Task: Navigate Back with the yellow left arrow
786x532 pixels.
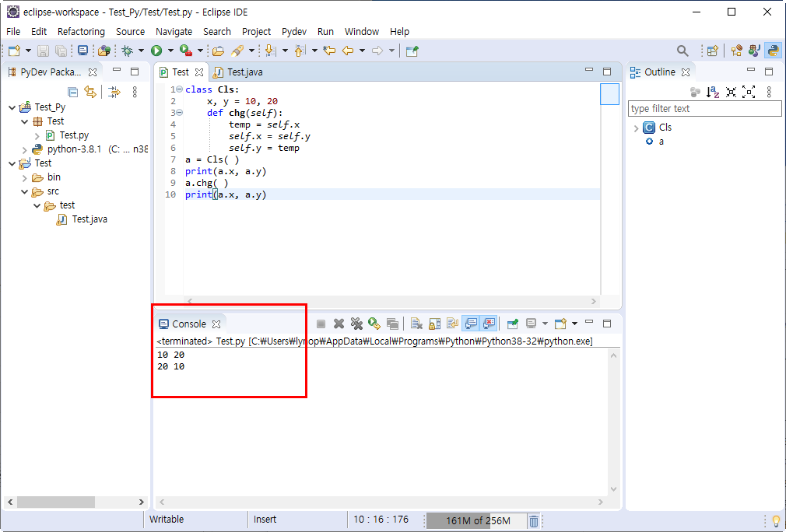Action: pyautogui.click(x=348, y=51)
